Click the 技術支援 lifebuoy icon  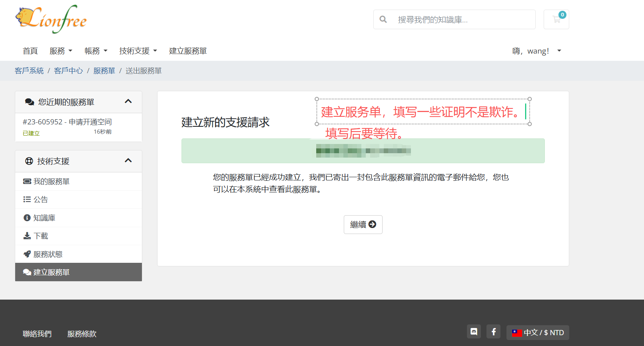pyautogui.click(x=29, y=161)
